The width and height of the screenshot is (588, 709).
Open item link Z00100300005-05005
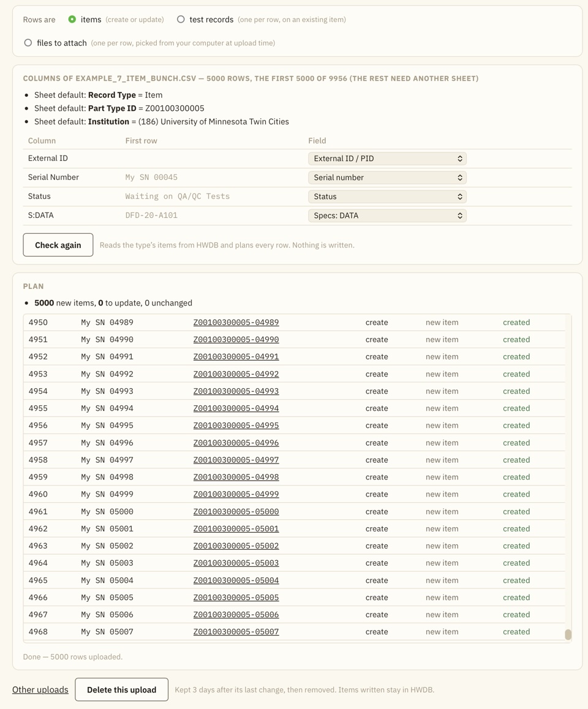(x=236, y=598)
